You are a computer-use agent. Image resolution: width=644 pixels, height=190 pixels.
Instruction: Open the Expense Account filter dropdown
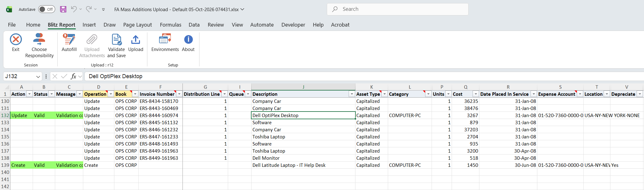580,94
